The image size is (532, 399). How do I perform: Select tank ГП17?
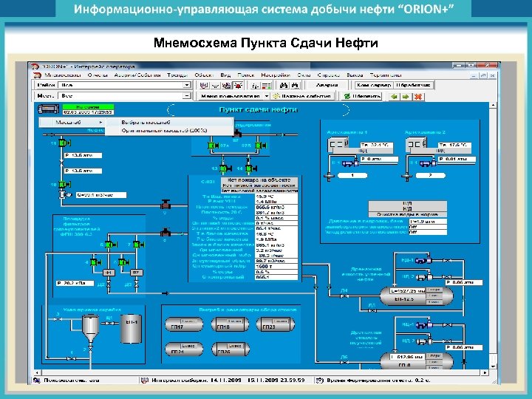(184, 324)
